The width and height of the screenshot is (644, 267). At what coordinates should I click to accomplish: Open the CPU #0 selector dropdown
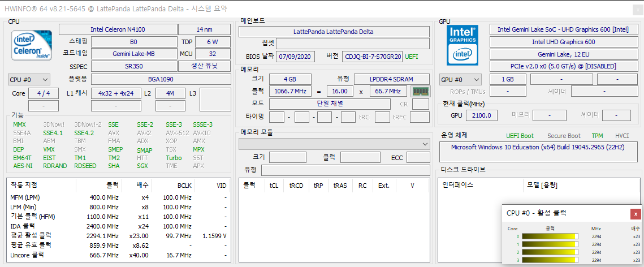29,80
